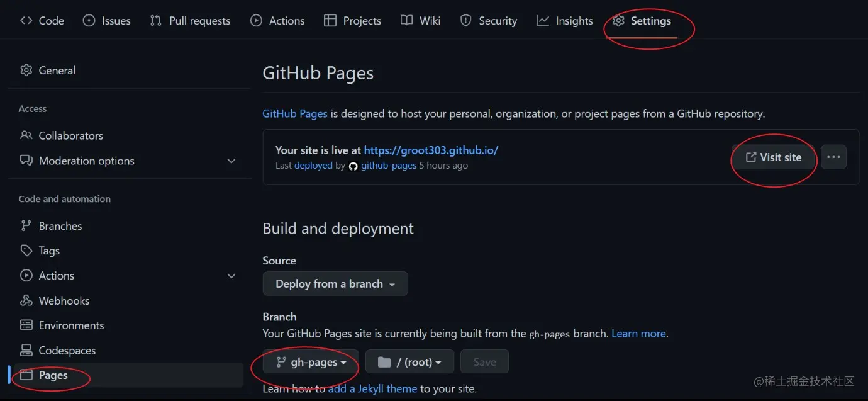Viewport: 868px width, 401px height.
Task: Click the Wiki book icon
Action: (406, 21)
